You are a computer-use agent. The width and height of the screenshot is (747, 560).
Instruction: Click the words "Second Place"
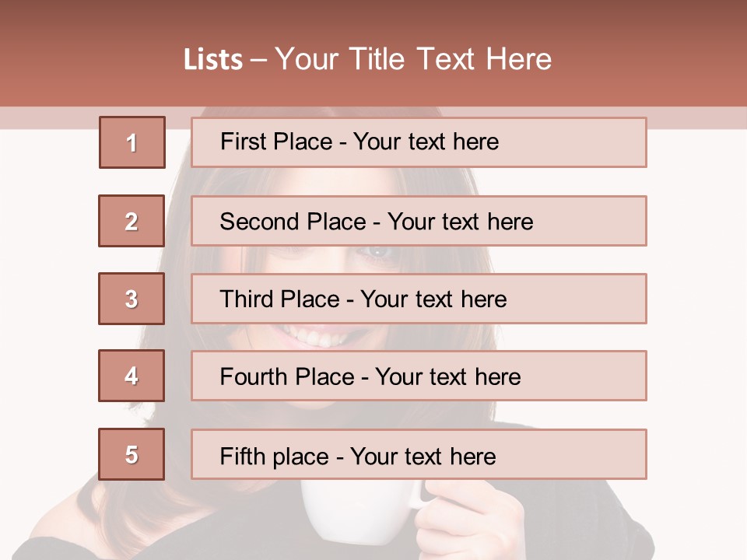[293, 222]
